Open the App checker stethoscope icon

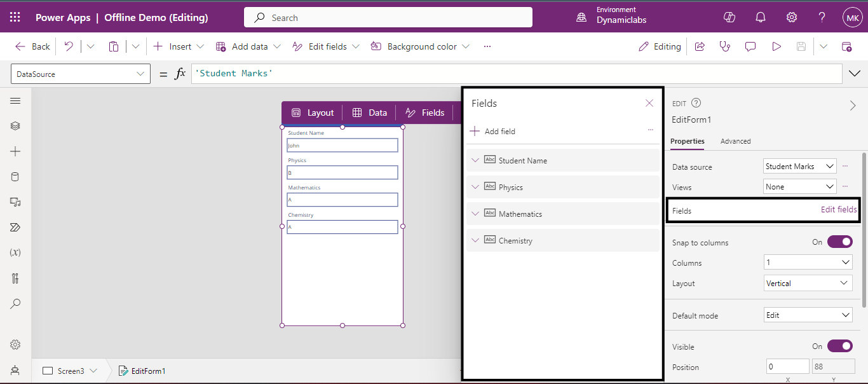click(x=724, y=46)
